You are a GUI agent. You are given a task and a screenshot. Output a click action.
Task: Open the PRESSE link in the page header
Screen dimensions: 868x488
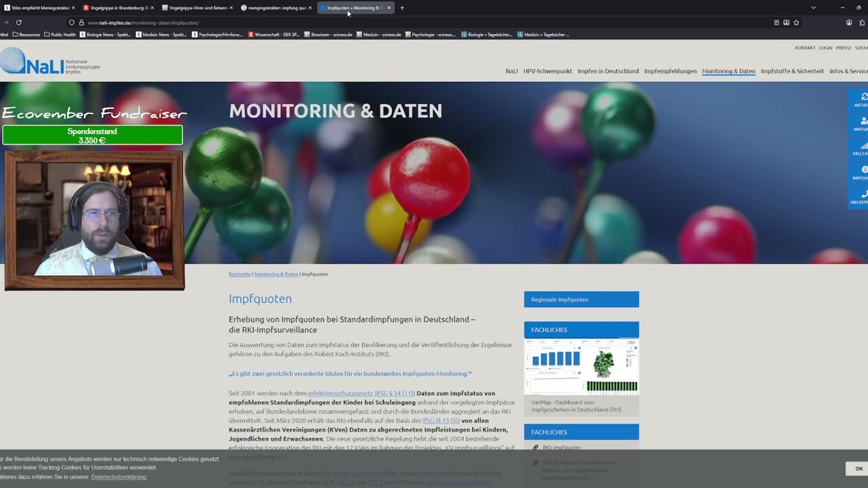[x=844, y=48]
